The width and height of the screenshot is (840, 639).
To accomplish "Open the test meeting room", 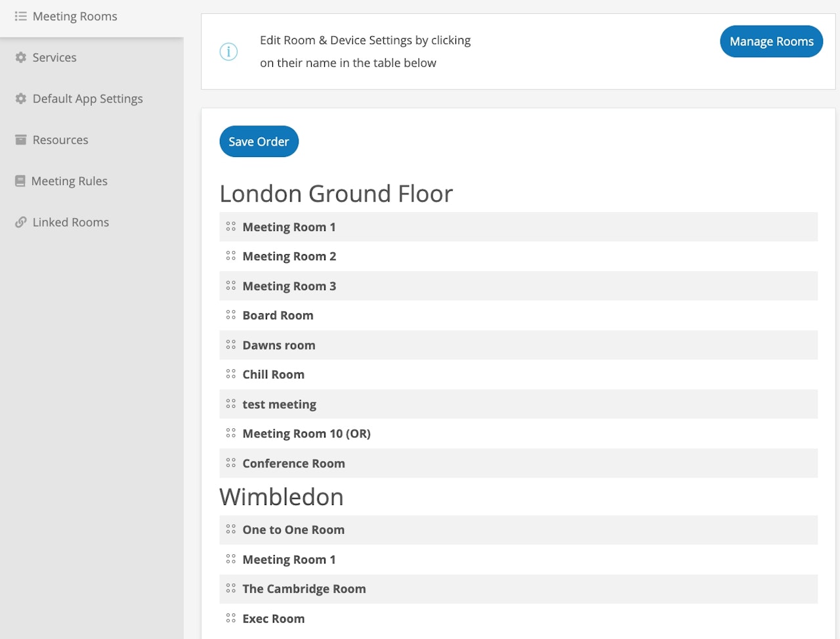I will point(280,405).
